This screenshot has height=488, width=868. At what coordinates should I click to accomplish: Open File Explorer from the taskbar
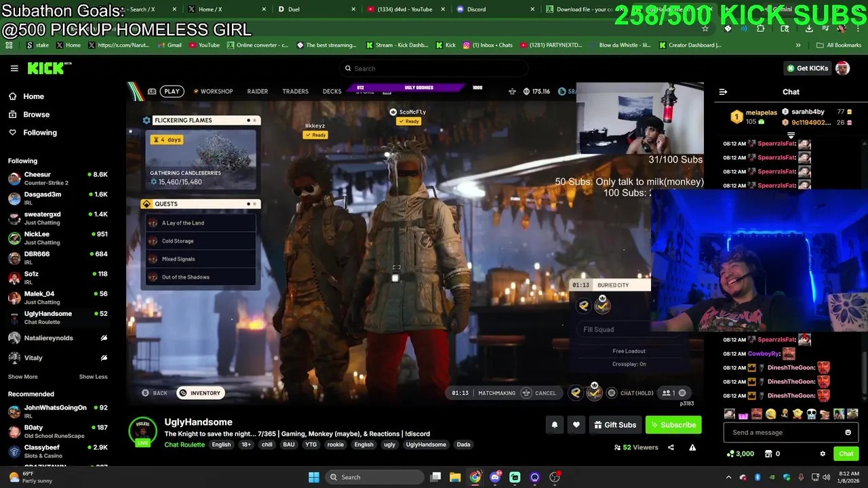(455, 477)
